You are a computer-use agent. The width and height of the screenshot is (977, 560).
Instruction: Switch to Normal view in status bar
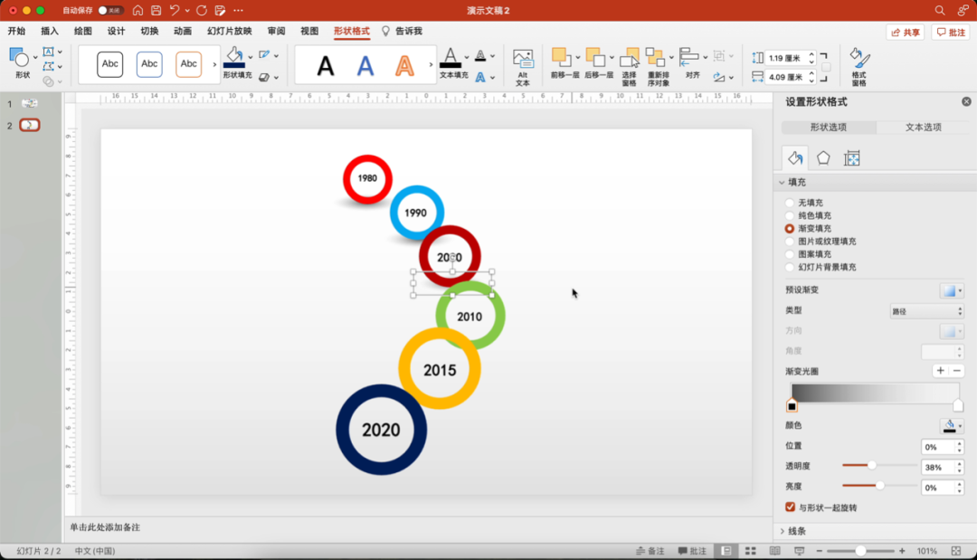click(x=726, y=551)
